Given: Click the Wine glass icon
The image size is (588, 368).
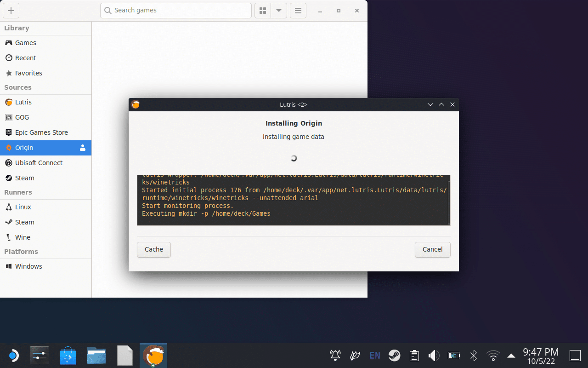Looking at the screenshot, I should point(9,237).
